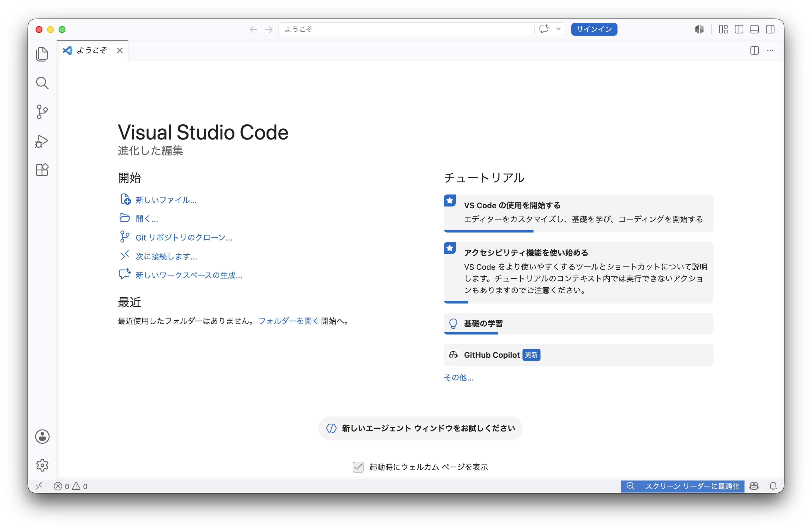Click the 次に接続します... link

[x=166, y=256]
